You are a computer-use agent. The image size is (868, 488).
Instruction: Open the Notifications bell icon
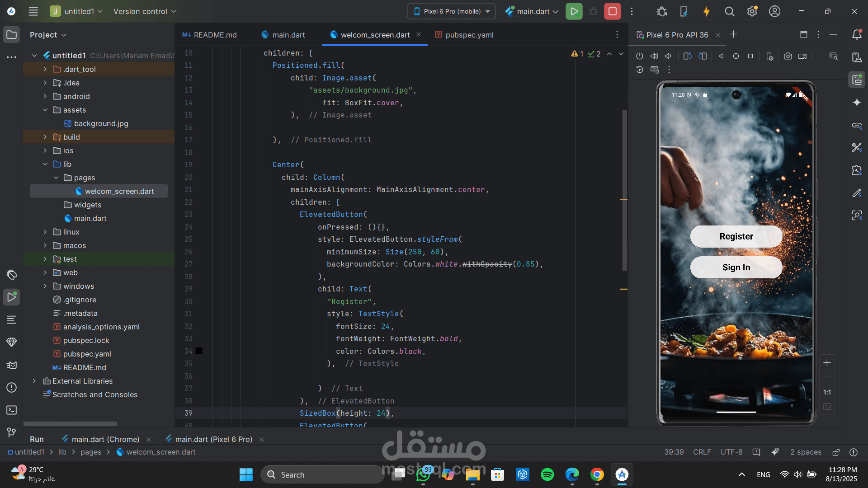(x=857, y=35)
